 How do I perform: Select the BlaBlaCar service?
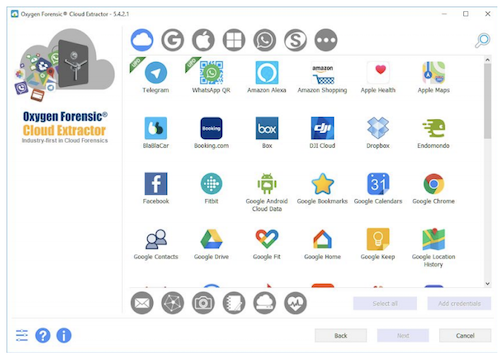(x=156, y=133)
